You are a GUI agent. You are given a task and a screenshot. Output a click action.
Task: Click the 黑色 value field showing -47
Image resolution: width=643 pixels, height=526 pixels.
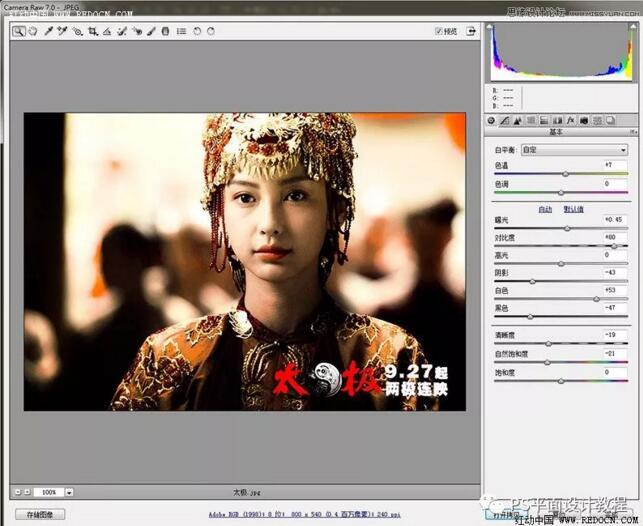615,308
